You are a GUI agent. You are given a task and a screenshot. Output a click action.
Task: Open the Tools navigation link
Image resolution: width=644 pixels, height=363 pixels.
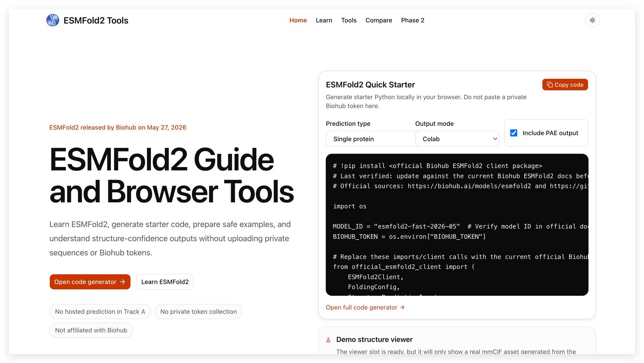(x=349, y=20)
